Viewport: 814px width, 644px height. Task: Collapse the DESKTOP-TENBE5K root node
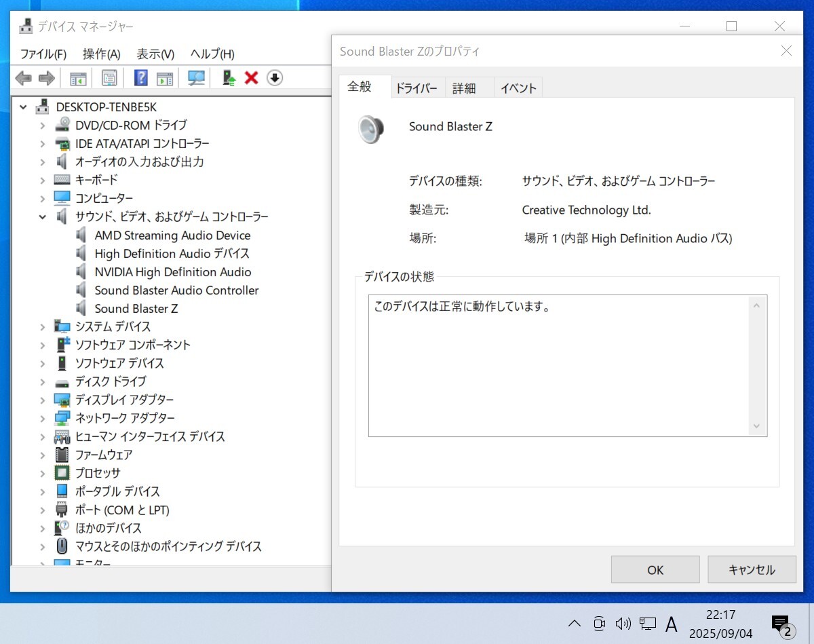[24, 107]
